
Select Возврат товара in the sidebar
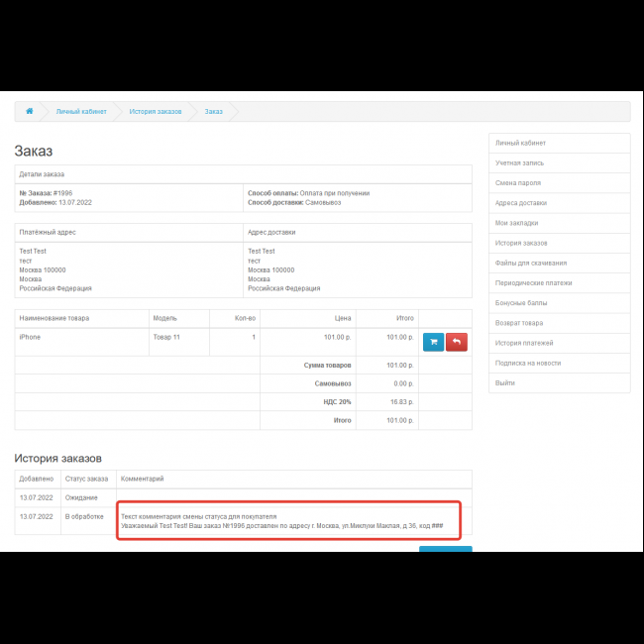point(519,323)
